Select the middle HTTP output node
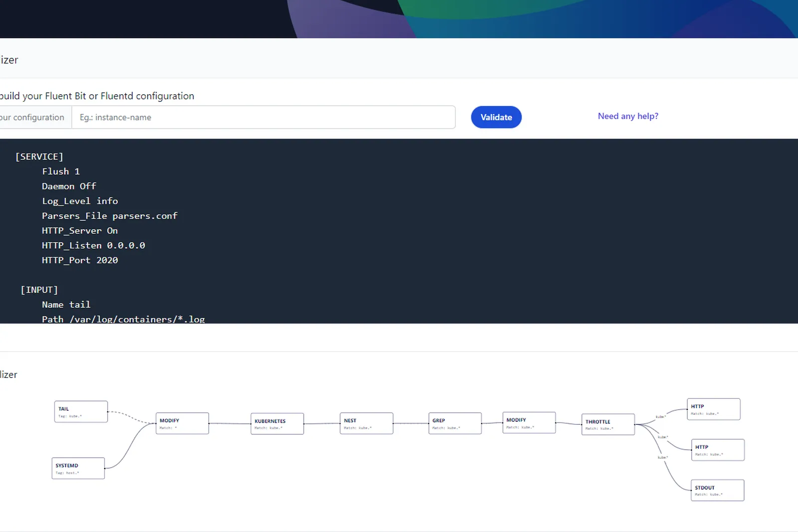 click(x=718, y=450)
